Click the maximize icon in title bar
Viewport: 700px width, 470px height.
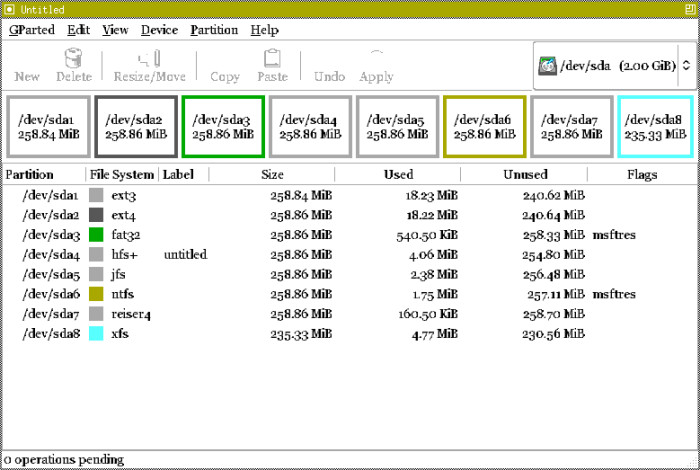(690, 9)
